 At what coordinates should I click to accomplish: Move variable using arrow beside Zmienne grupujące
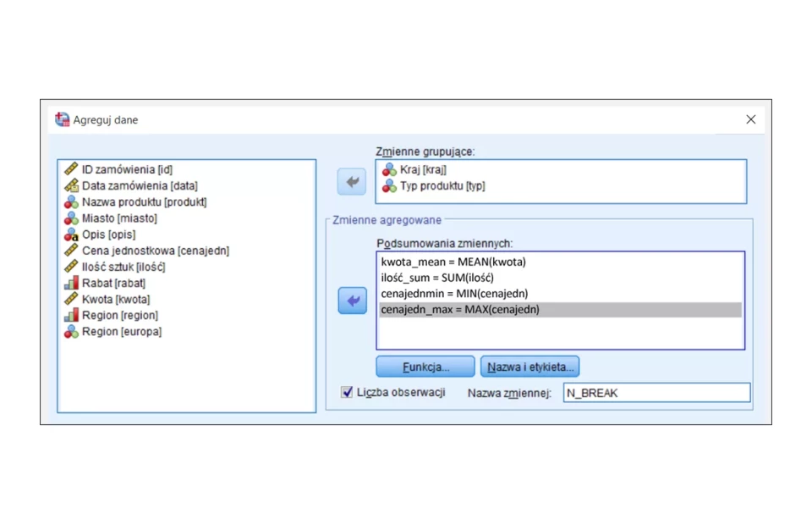(352, 181)
